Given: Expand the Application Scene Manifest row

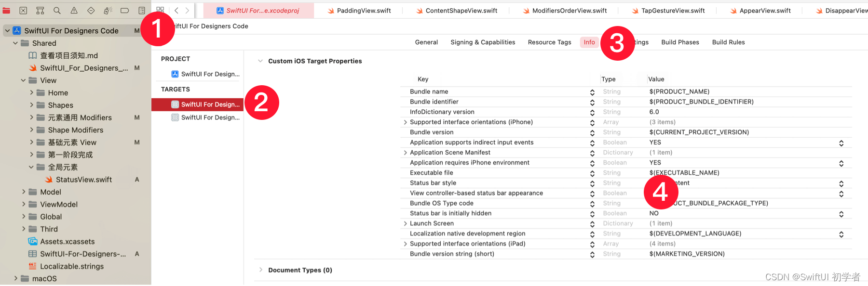Looking at the screenshot, I should (x=405, y=153).
